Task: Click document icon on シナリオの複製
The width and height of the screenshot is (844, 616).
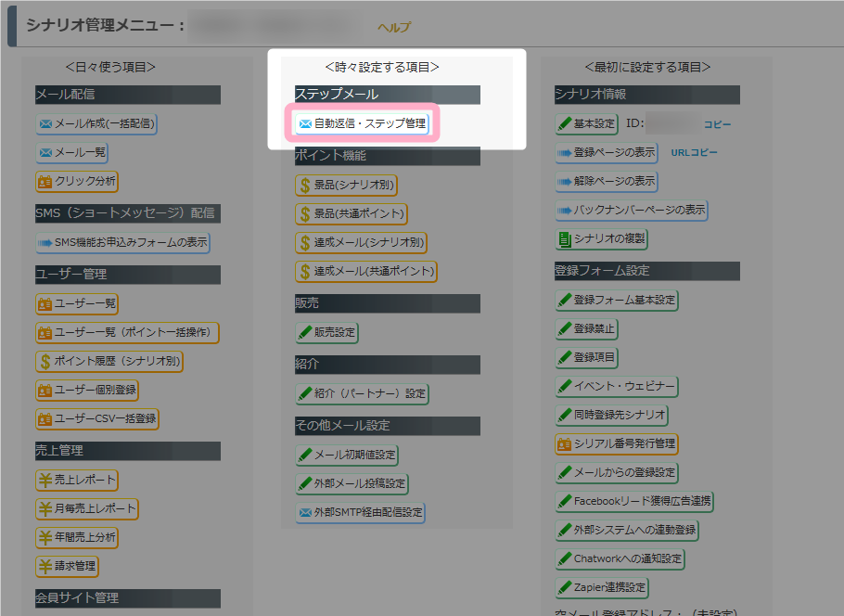Action: (x=564, y=238)
